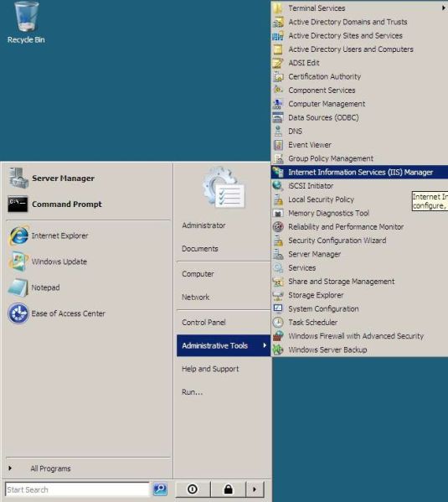Click the Storage Explorer icon
This screenshot has width=448, height=502.
click(x=278, y=295)
